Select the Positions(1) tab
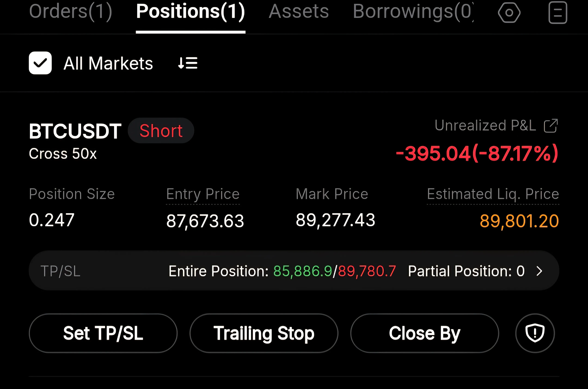588x389 pixels. tap(190, 11)
